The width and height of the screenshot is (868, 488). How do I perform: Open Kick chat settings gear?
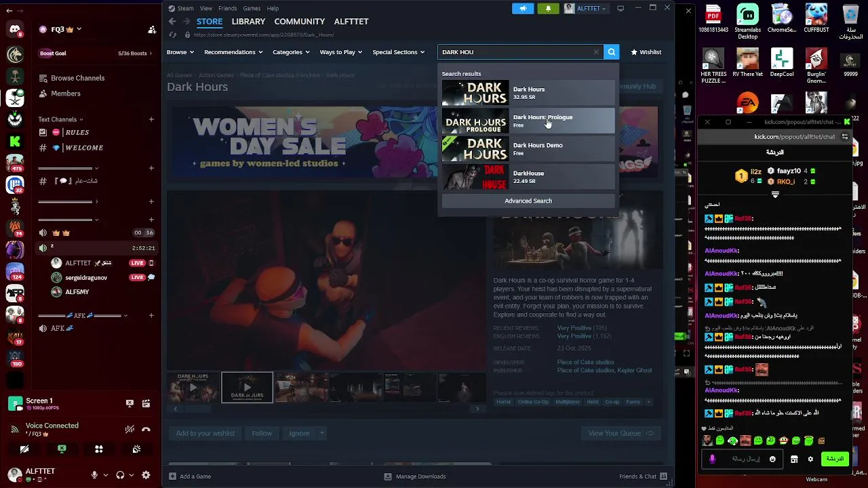810,459
